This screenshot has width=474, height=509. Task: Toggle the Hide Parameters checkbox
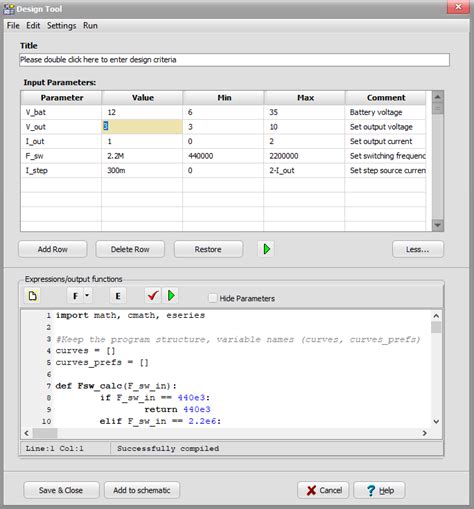[x=212, y=298]
